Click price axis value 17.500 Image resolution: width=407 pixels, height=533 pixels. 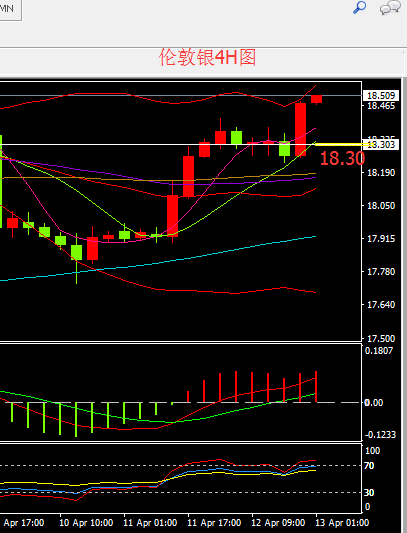tap(381, 339)
